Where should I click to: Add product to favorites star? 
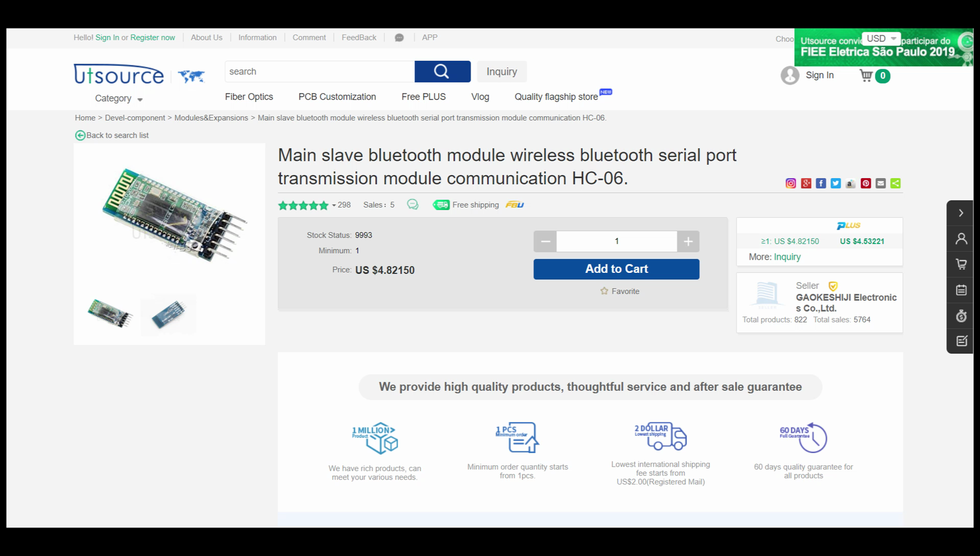[604, 291]
